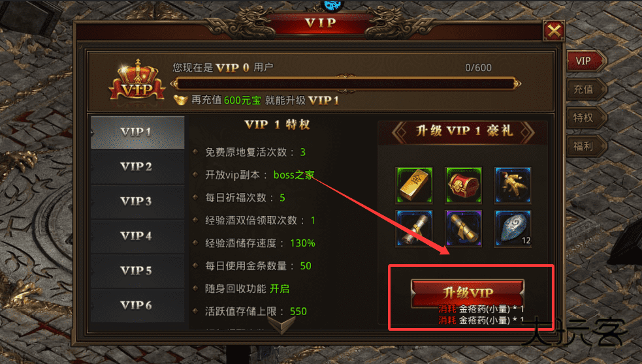Image resolution: width=642 pixels, height=364 pixels.
Task: Click the VIP crown emblem
Action: 137,81
